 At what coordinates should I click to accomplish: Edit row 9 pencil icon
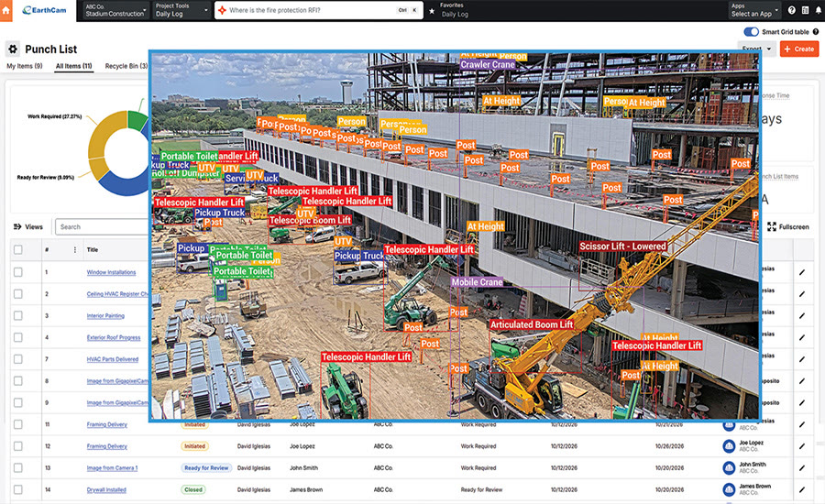[802, 402]
